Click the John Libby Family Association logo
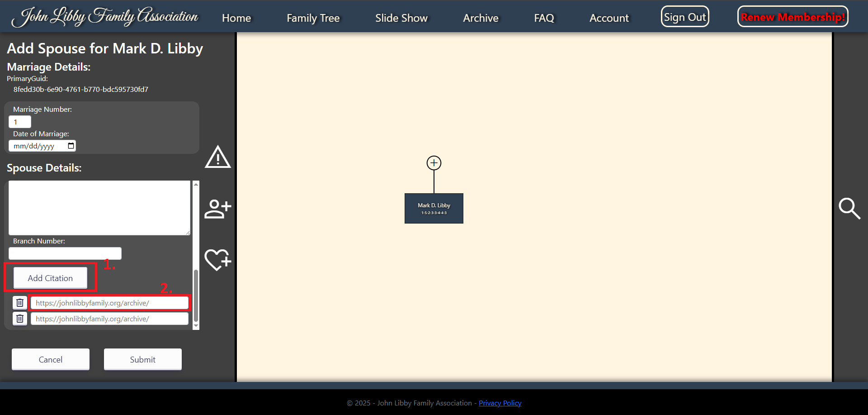The image size is (868, 415). (x=105, y=17)
